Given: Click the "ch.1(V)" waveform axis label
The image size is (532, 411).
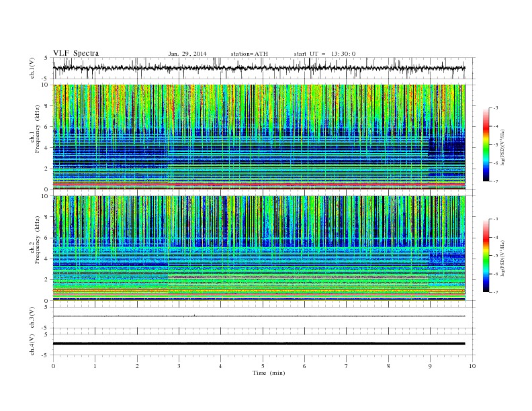Looking at the screenshot, I should tap(32, 68).
